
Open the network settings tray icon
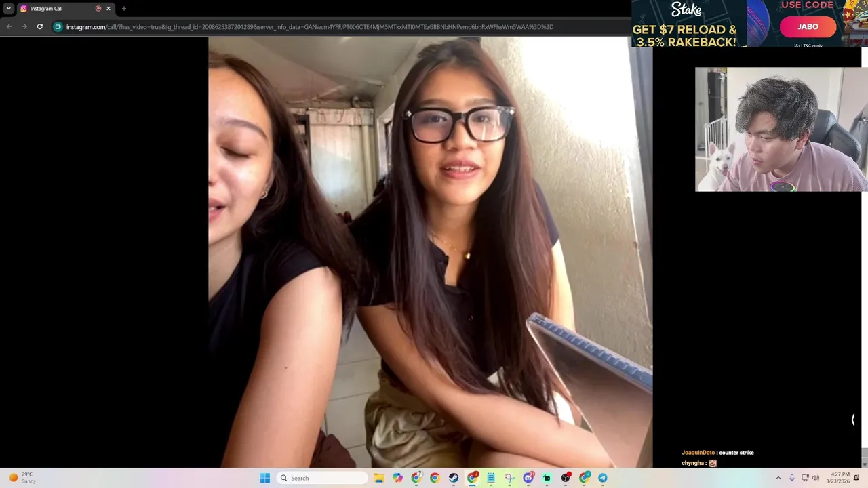[x=805, y=478]
